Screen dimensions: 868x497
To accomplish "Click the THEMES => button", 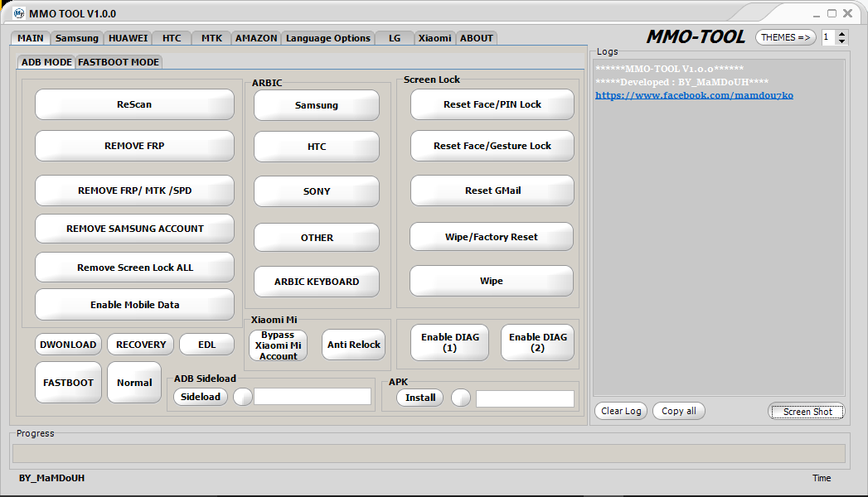I will [x=786, y=37].
